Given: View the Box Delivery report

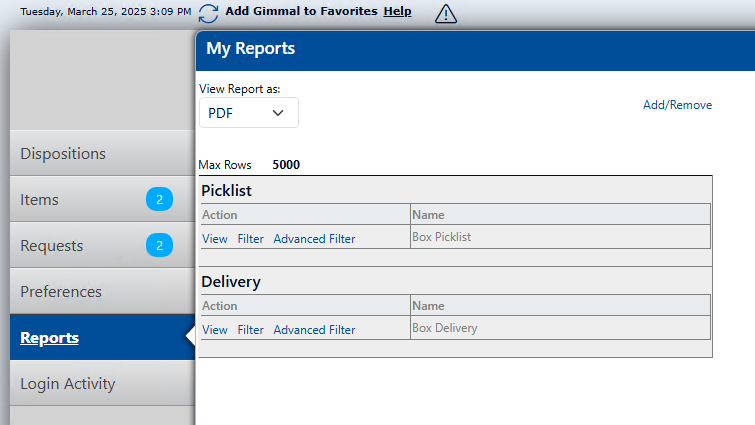Looking at the screenshot, I should point(215,330).
